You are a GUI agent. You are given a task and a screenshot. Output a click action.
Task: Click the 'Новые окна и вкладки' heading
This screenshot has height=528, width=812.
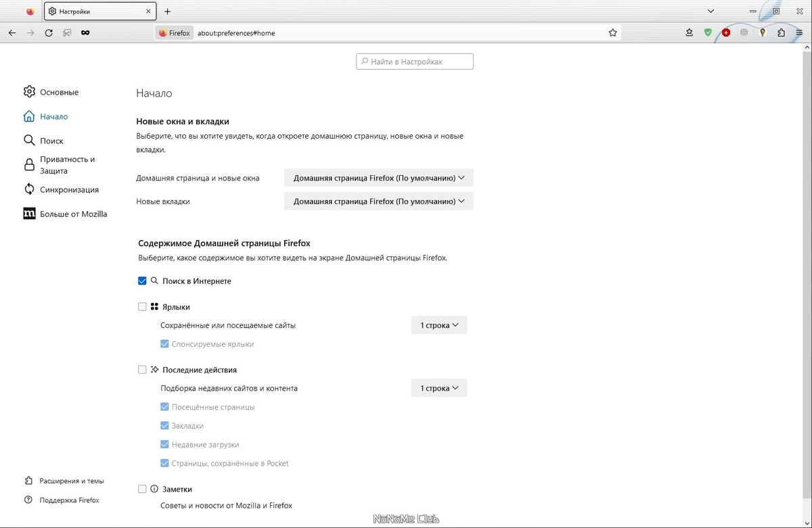[x=183, y=122]
